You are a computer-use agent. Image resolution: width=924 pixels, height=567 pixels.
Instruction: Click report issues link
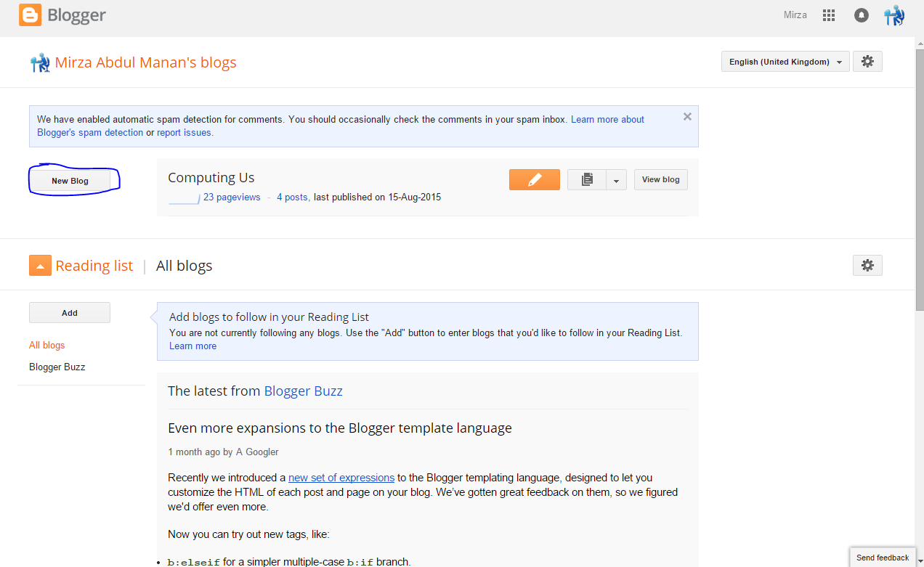[x=184, y=133]
